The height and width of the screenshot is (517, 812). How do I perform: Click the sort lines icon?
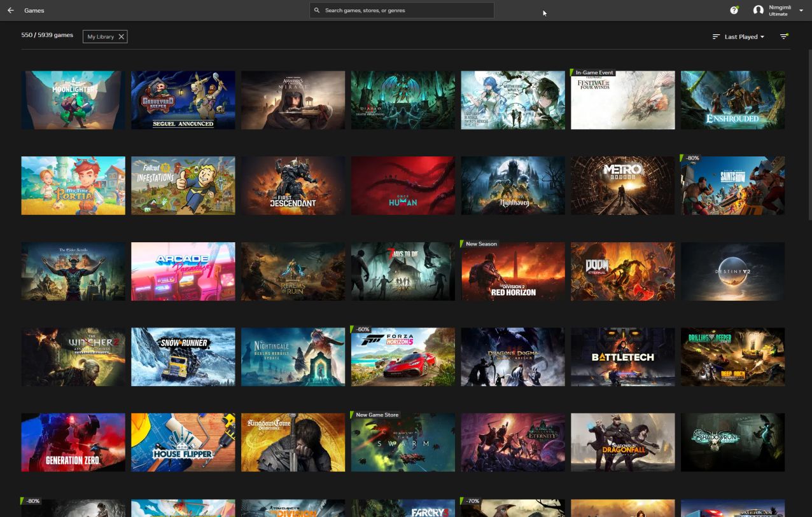click(716, 37)
